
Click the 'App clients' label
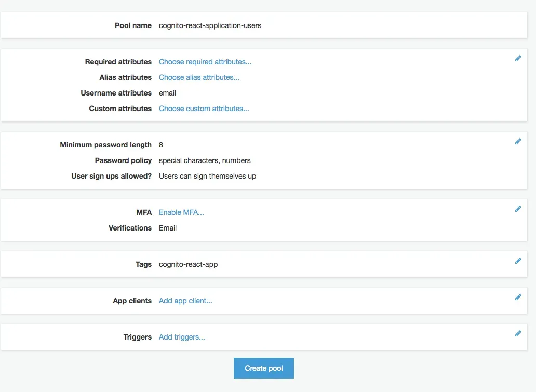point(132,301)
